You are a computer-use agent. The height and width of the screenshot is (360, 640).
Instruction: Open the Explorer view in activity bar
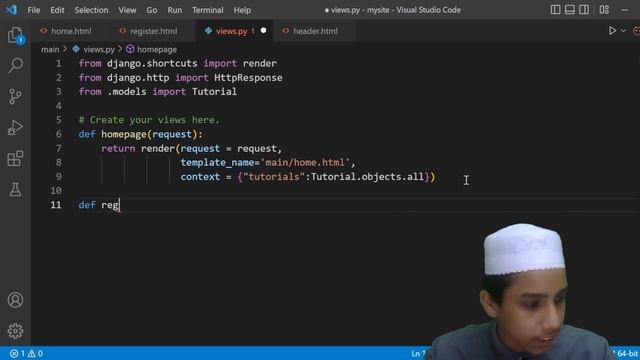coord(15,36)
